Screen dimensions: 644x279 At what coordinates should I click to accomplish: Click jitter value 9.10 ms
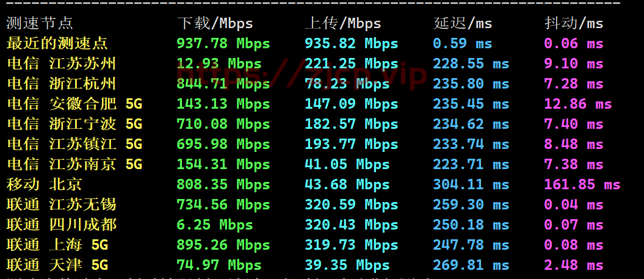[x=574, y=63]
